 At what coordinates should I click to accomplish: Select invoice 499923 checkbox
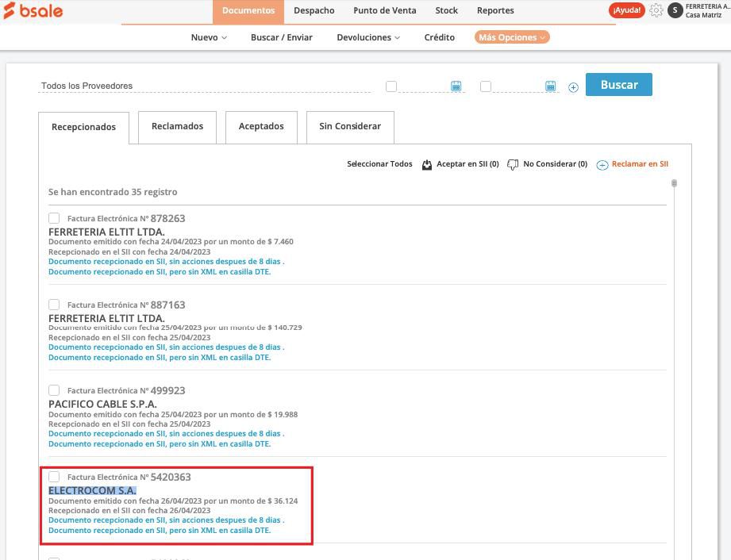[x=54, y=390]
